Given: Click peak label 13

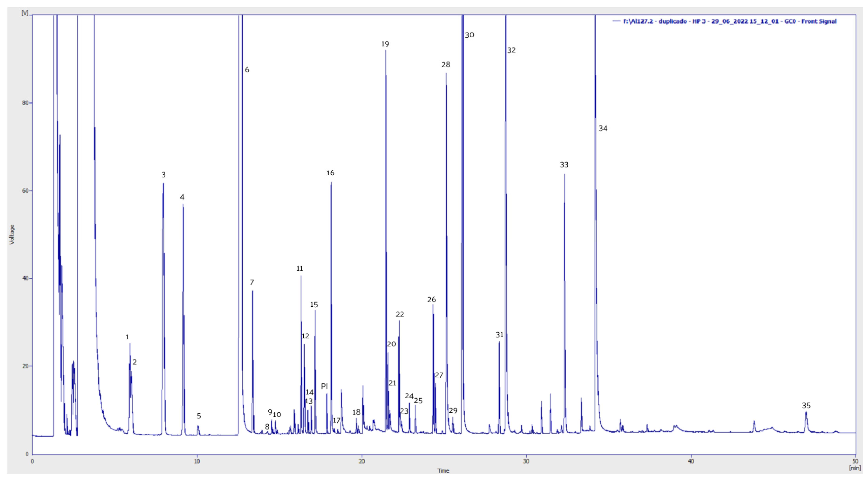Looking at the screenshot, I should tap(309, 401).
